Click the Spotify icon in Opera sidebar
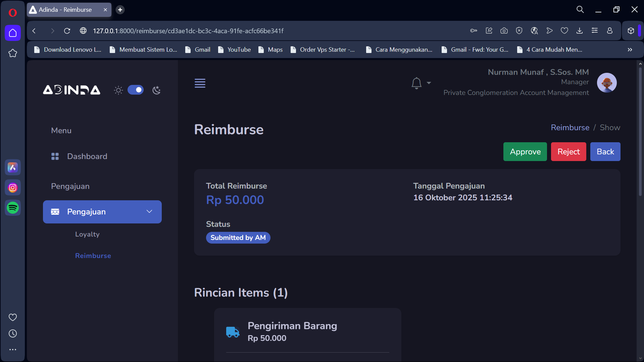This screenshot has width=644, height=362. [x=13, y=208]
